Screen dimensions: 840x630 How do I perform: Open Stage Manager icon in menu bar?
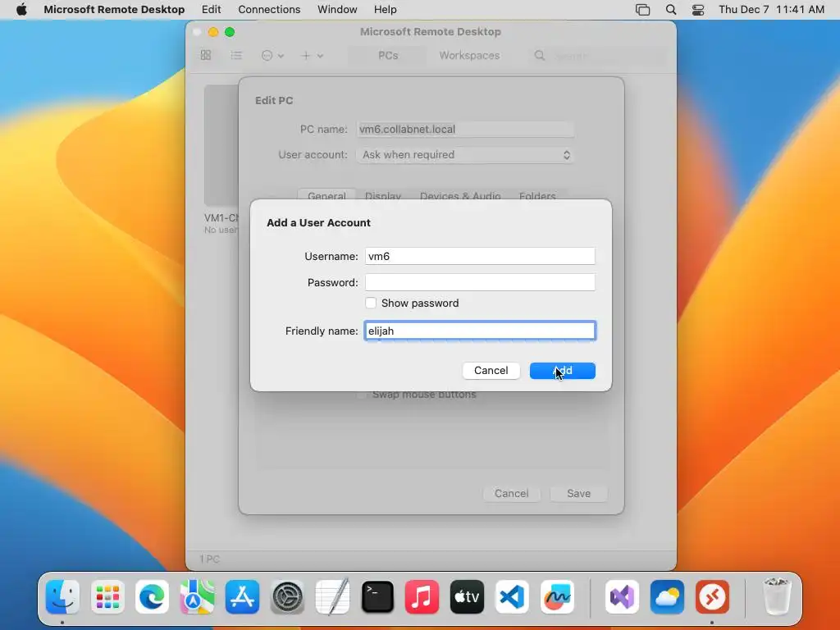click(642, 10)
